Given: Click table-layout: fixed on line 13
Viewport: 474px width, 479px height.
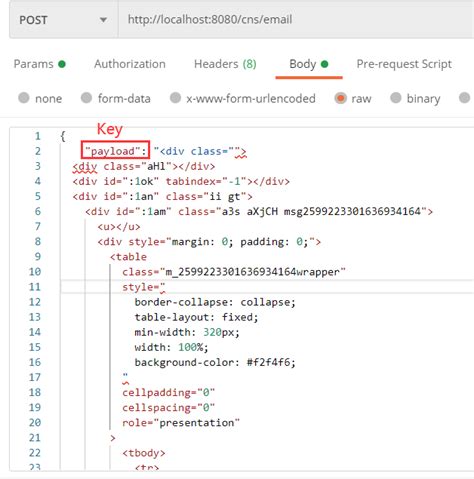Looking at the screenshot, I should [196, 317].
